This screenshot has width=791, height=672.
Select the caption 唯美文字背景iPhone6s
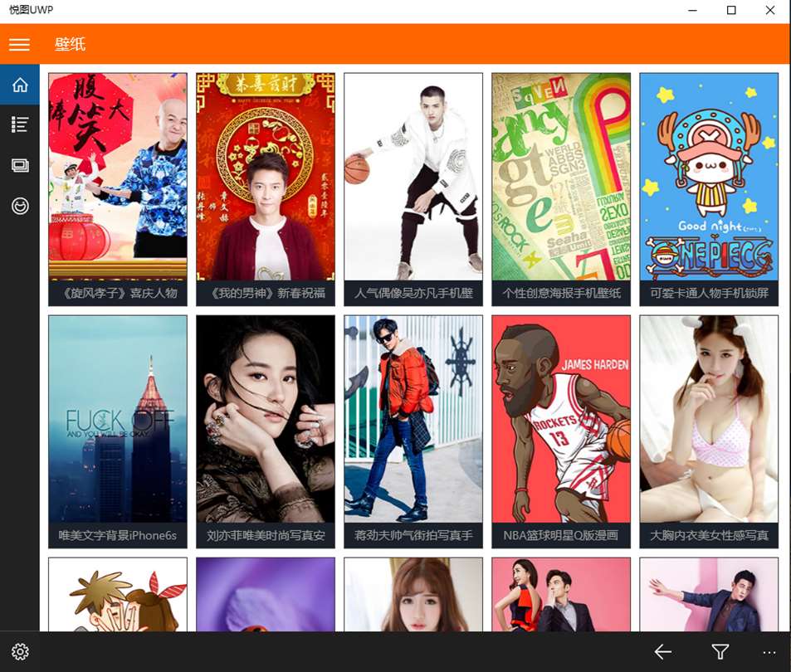coord(118,535)
